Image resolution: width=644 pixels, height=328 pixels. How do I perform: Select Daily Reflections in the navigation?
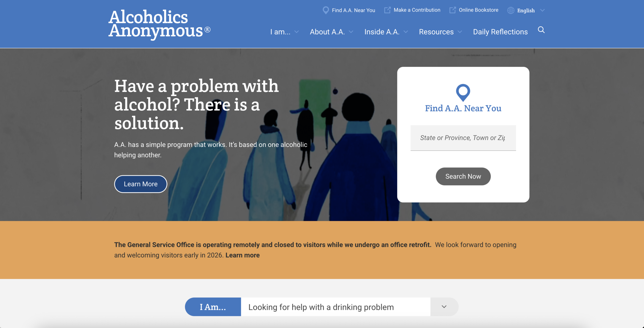coord(500,32)
